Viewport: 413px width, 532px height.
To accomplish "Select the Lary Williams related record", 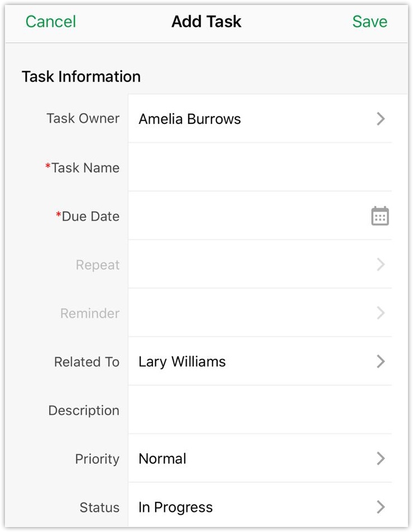I will click(182, 362).
